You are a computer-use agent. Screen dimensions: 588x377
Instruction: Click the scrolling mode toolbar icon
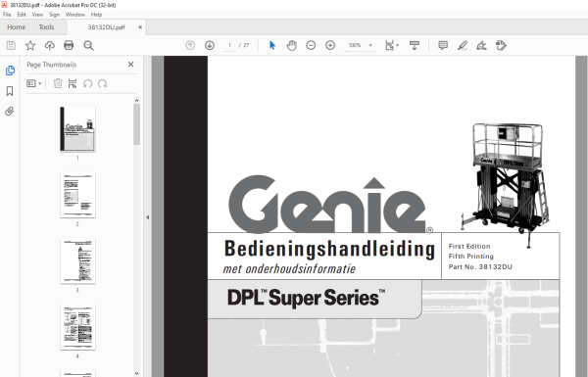click(415, 45)
